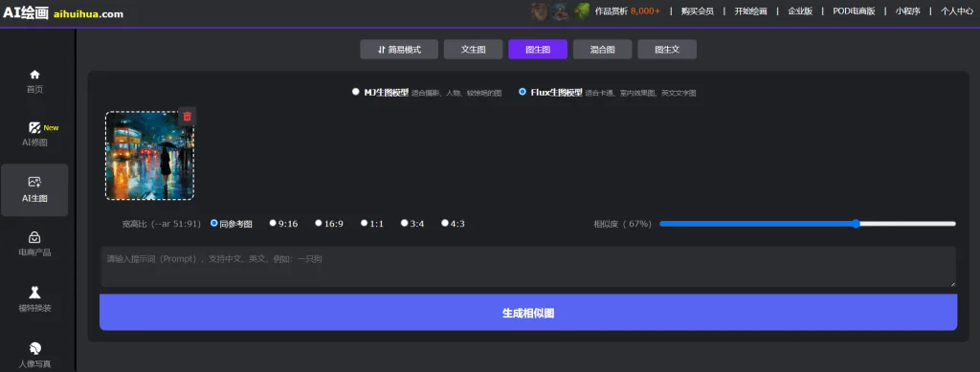This screenshot has height=372, width=980.
Task: Open the 购买会员 link in header
Action: [698, 11]
